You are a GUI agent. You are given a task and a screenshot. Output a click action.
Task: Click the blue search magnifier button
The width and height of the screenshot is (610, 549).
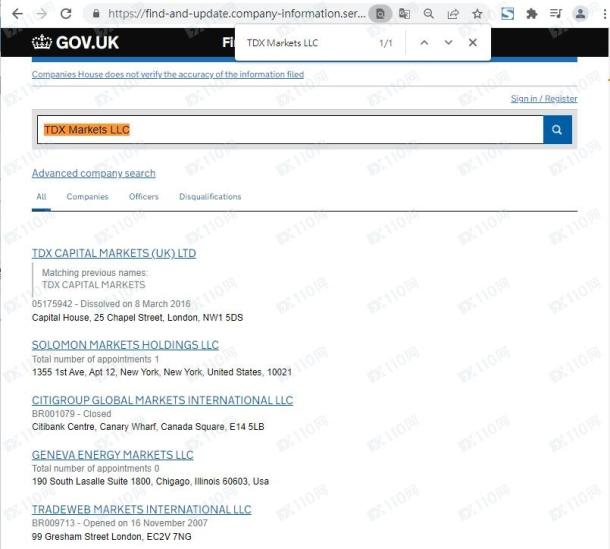[557, 130]
